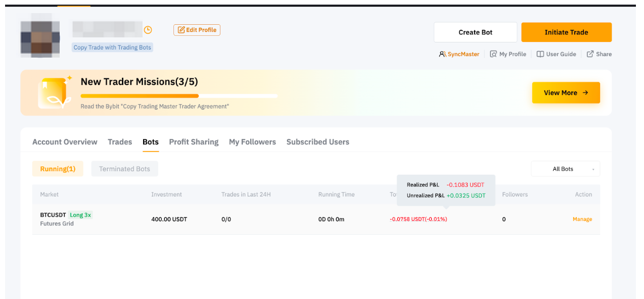Image resolution: width=644 pixels, height=299 pixels.
Task: Click the New Trader Missions gift box icon
Action: (x=53, y=93)
